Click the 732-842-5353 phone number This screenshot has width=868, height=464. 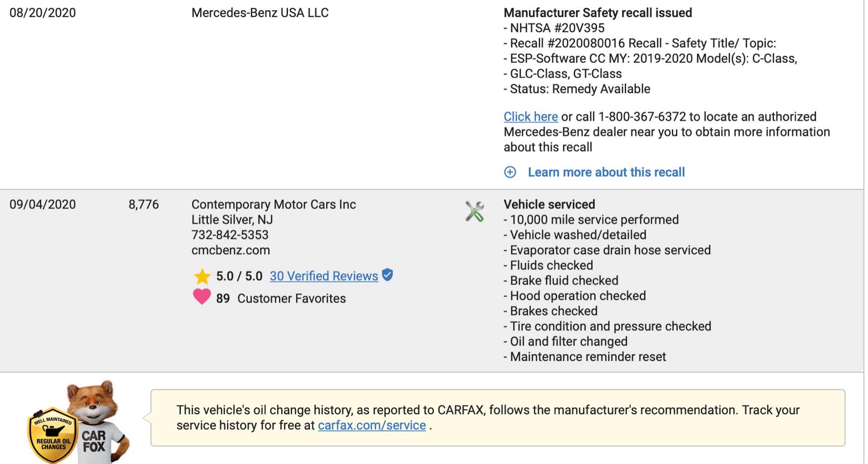tap(230, 235)
